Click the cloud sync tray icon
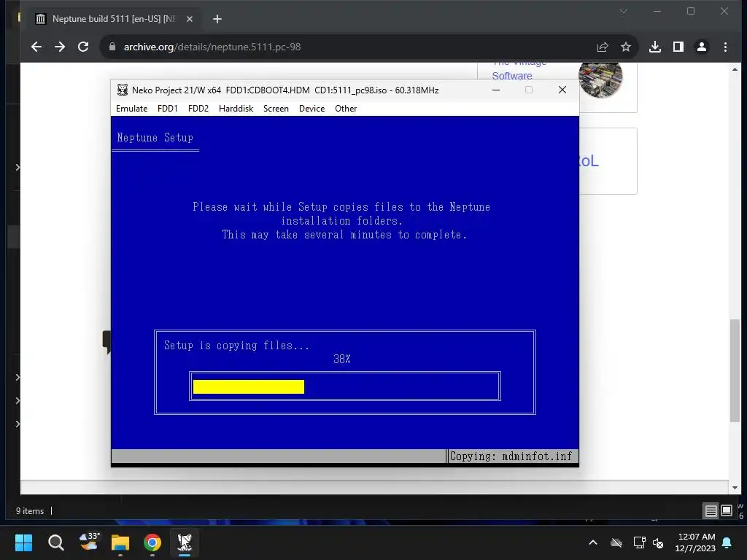Image resolution: width=747 pixels, height=560 pixels. point(616,542)
